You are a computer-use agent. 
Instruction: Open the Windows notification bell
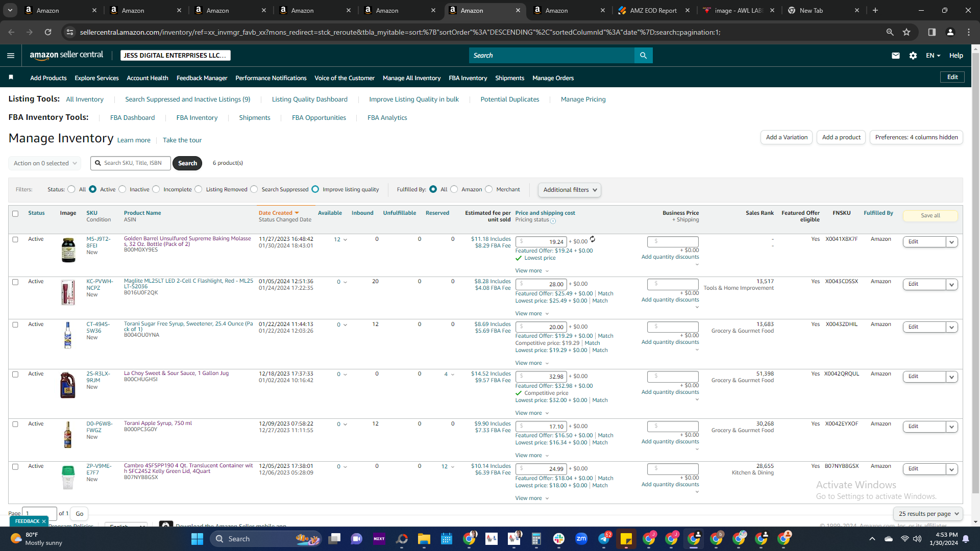tap(966, 539)
